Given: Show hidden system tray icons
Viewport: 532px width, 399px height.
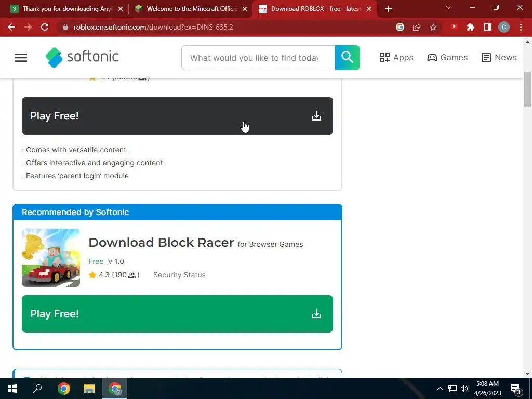Looking at the screenshot, I should [x=440, y=389].
